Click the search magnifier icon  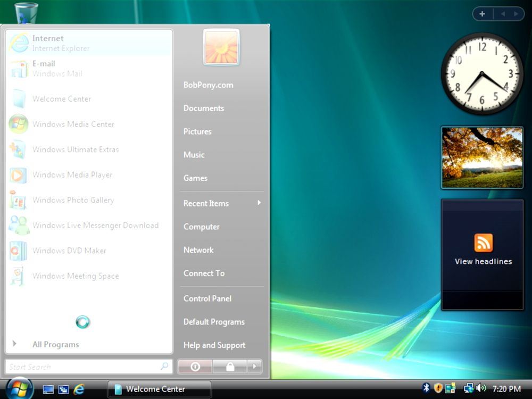[x=164, y=366]
